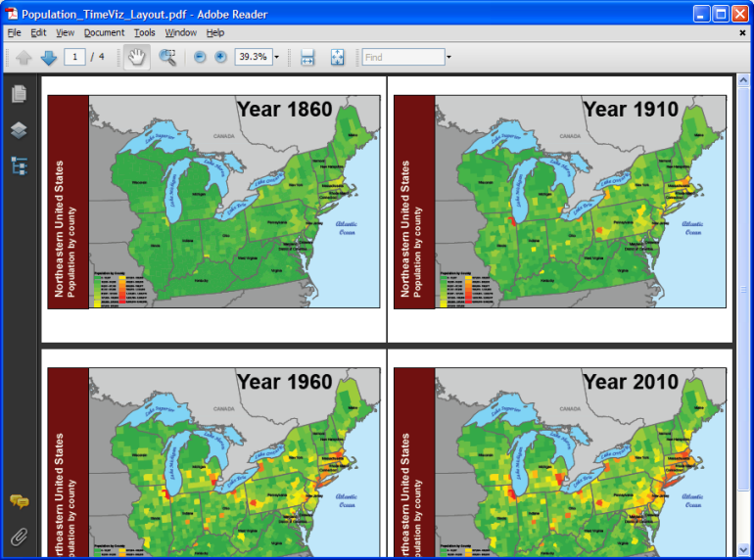Go to the previous page arrow
Screen dimensions: 754x560
click(x=24, y=57)
